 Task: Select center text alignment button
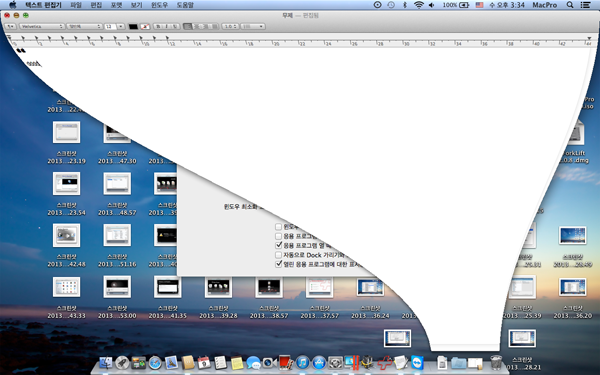[x=197, y=26]
